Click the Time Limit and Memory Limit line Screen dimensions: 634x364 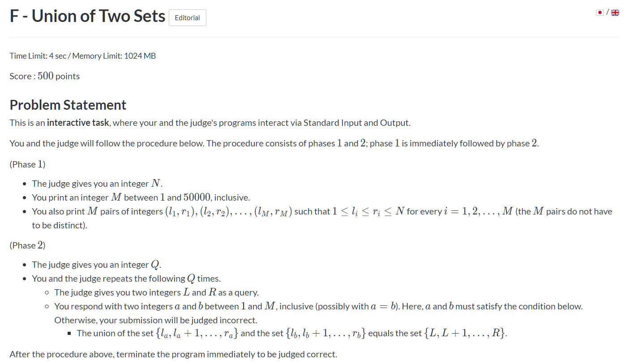point(83,56)
